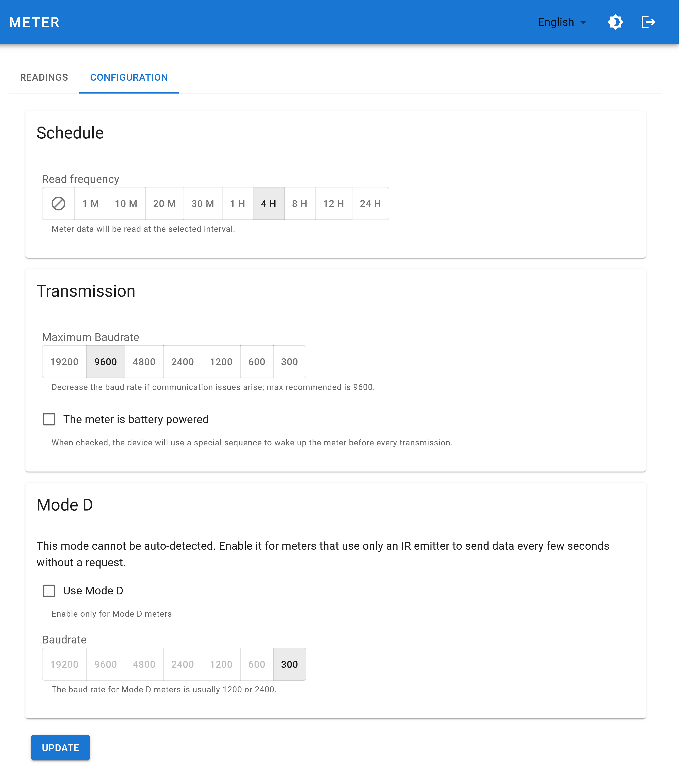Enable Use Mode D
Image resolution: width=679 pixels, height=784 pixels.
pos(49,591)
